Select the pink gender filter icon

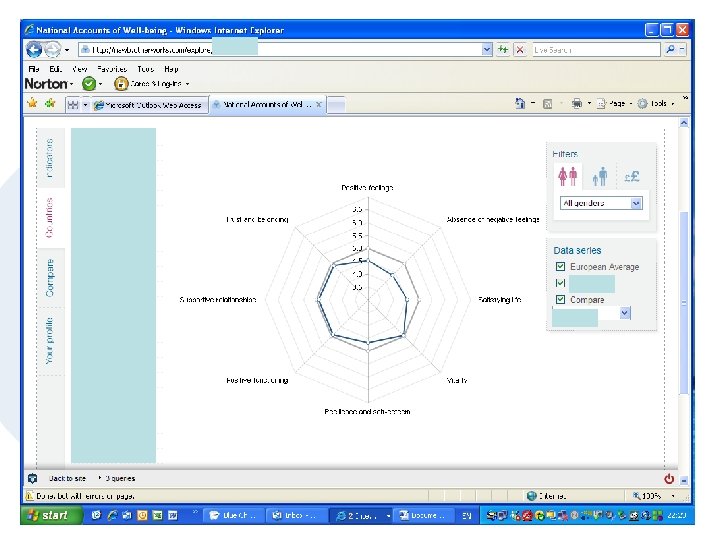[x=568, y=176]
